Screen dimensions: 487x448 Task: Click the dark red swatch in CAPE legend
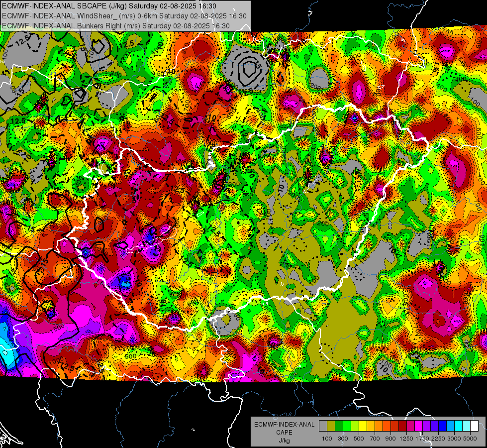pyautogui.click(x=402, y=426)
